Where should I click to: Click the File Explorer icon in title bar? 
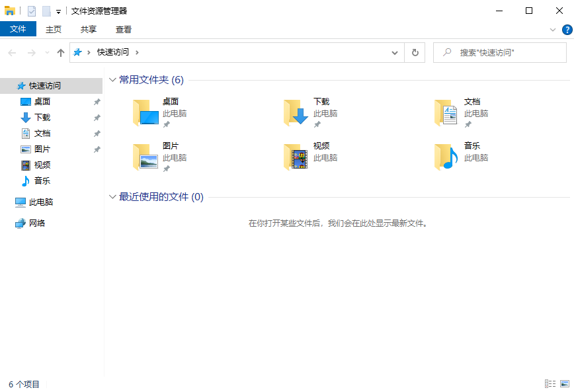[9, 11]
